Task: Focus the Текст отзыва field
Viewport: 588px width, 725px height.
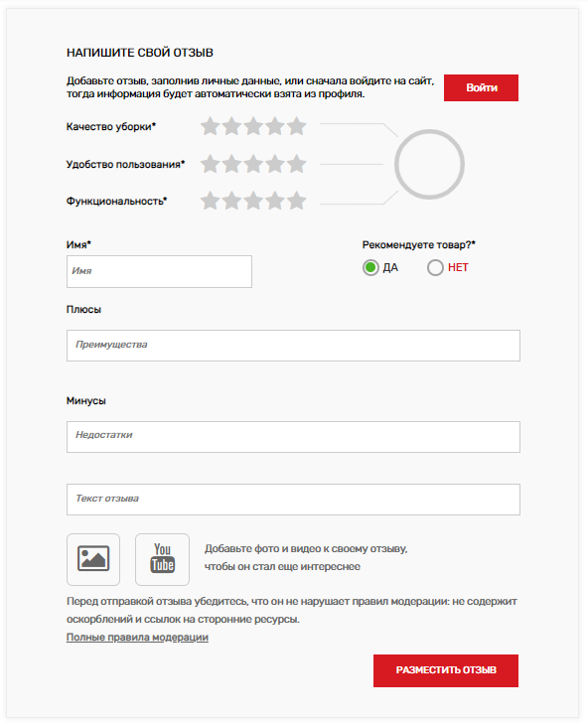Action: pos(293,500)
